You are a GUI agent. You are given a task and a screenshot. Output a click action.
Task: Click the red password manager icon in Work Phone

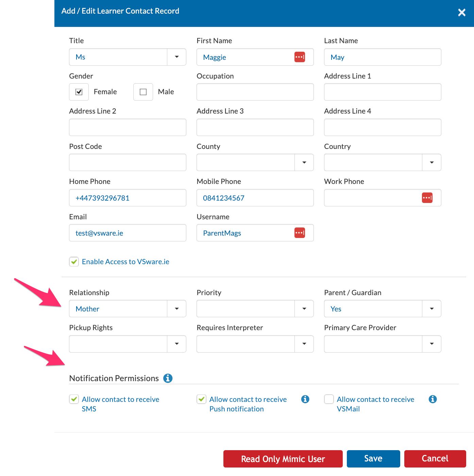427,198
